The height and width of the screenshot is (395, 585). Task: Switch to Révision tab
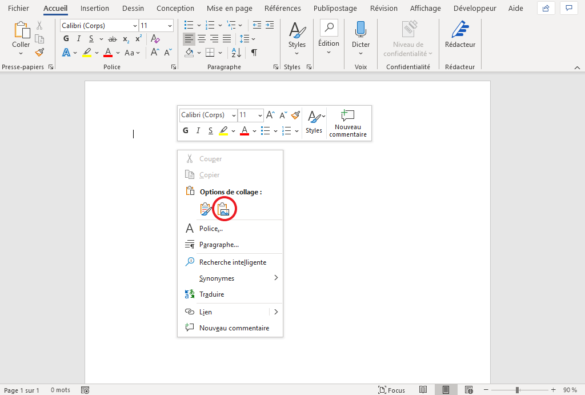pos(384,8)
